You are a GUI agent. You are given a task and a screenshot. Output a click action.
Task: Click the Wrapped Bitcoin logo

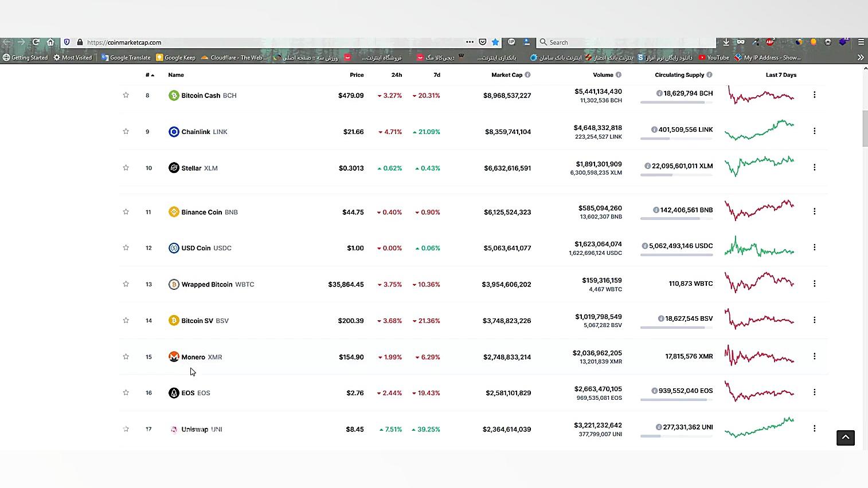coord(174,284)
